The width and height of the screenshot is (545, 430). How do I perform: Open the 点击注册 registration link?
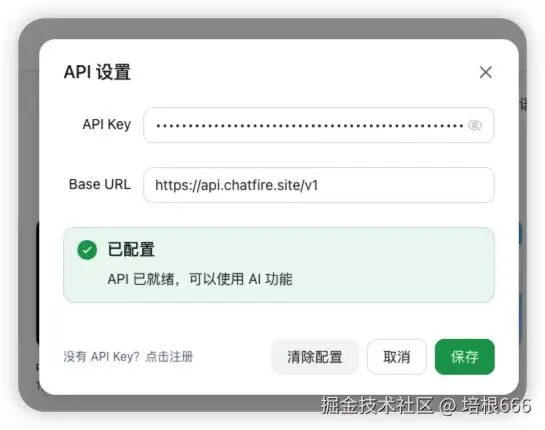tap(169, 357)
